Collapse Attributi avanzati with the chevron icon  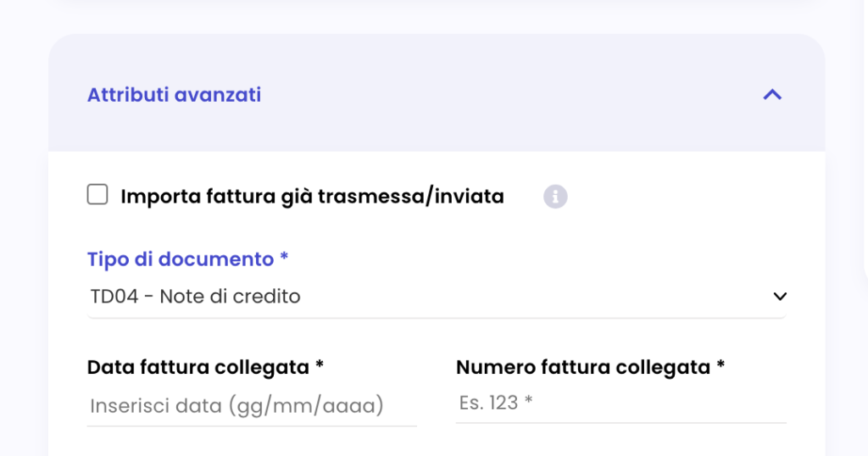click(x=772, y=95)
